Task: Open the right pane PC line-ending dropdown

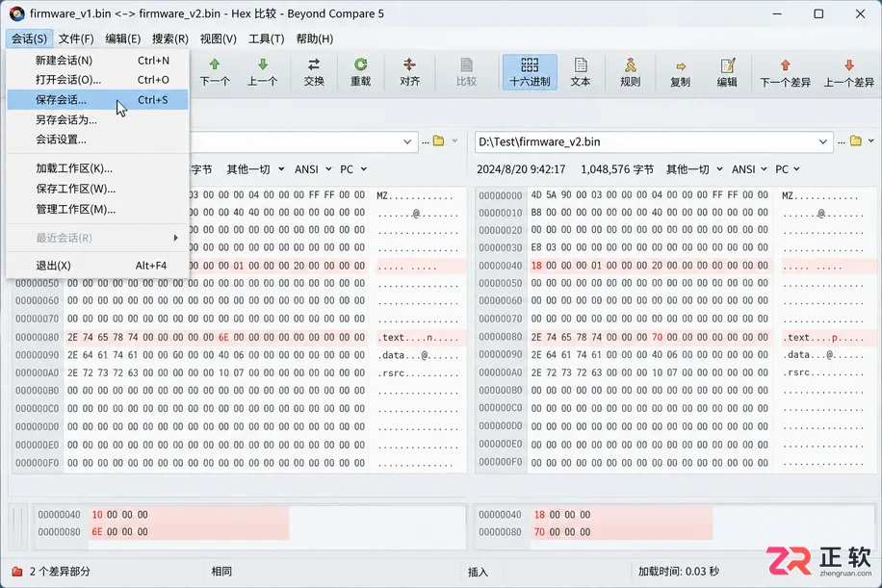Action: [788, 169]
